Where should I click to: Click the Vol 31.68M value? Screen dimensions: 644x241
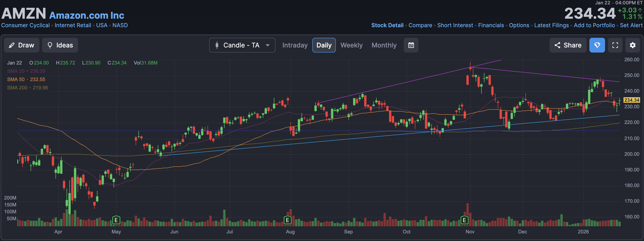tap(146, 63)
